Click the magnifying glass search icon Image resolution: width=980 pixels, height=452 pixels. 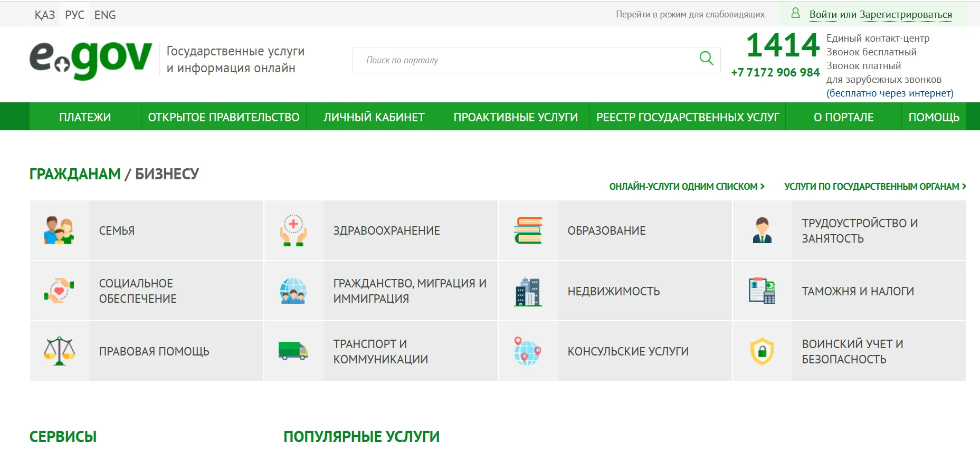[706, 59]
